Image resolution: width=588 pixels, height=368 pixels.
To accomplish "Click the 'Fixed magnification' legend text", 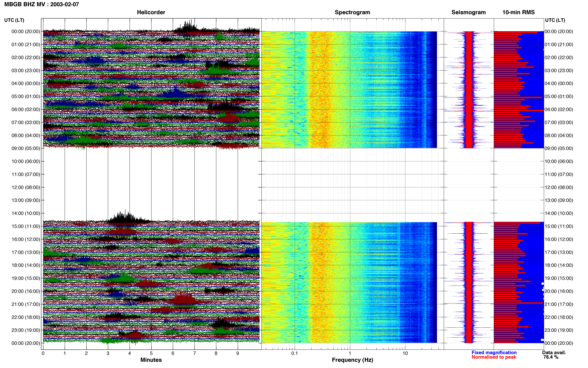I will (494, 352).
